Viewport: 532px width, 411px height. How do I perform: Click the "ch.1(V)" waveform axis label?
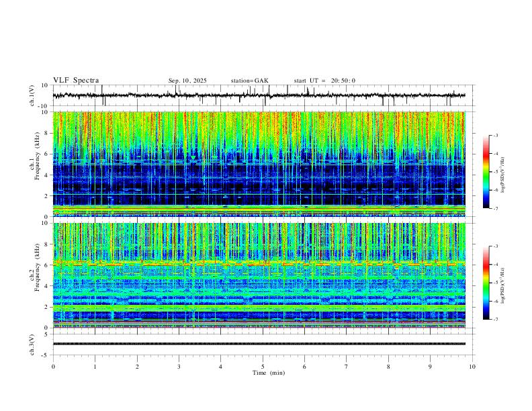click(32, 95)
